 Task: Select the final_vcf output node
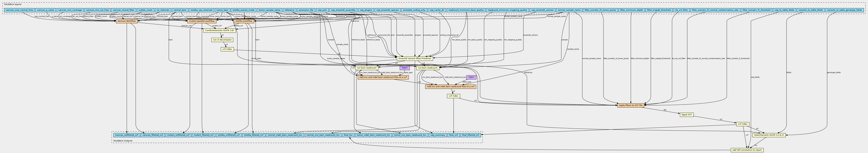(x=453, y=135)
